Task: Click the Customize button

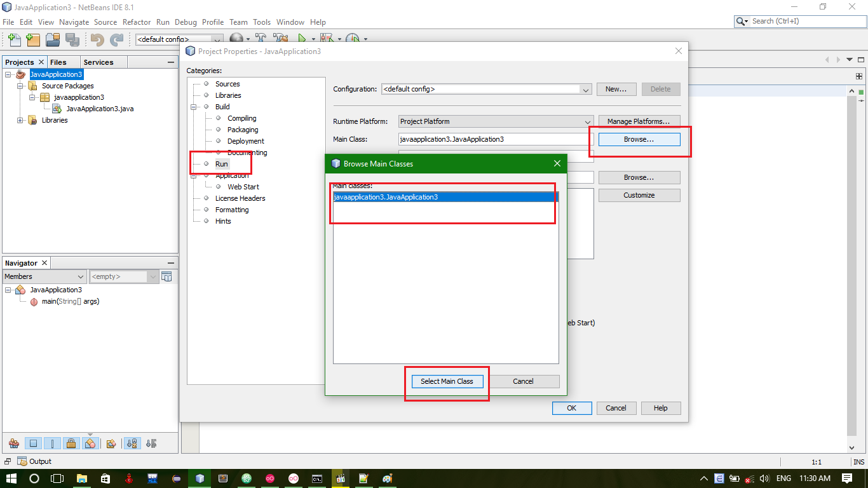Action: [639, 195]
